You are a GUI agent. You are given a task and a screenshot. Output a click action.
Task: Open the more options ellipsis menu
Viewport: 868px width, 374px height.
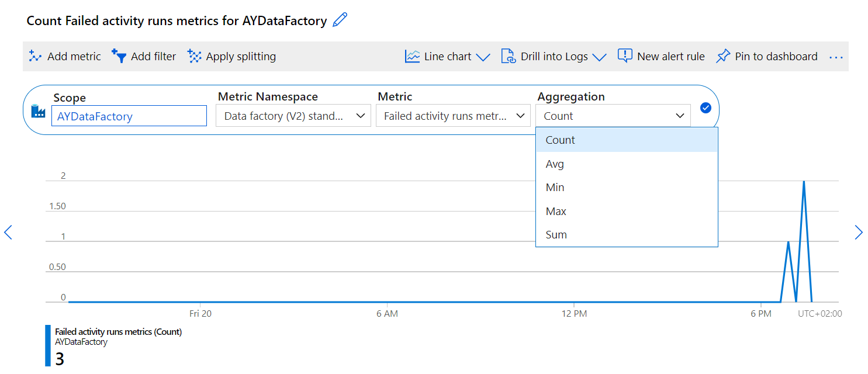(x=836, y=57)
